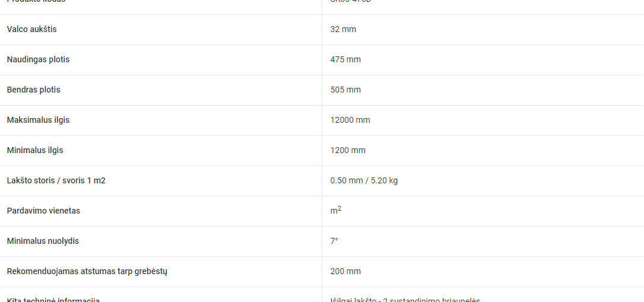Click the Pardavimo vienetas label
Image resolution: width=644 pixels, height=302 pixels.
coord(43,211)
